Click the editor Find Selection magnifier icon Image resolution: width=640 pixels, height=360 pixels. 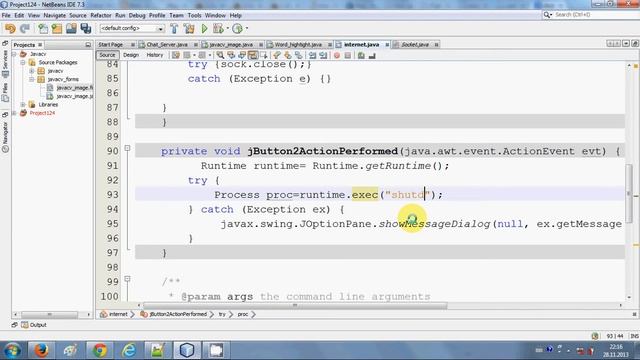click(x=220, y=55)
